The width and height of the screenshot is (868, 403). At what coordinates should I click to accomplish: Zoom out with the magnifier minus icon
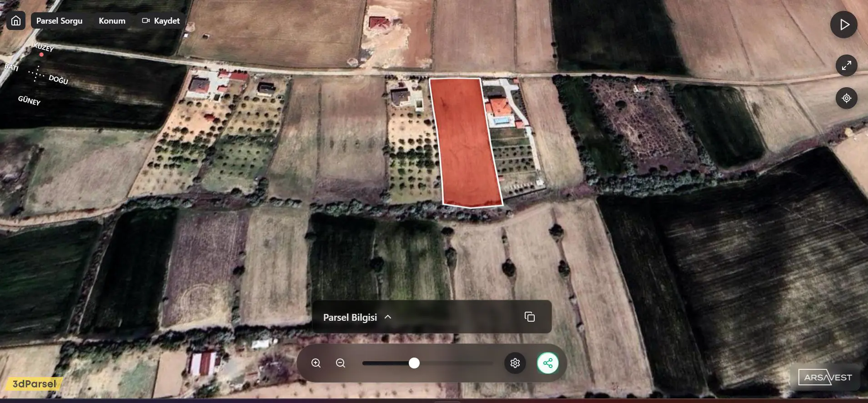tap(341, 363)
